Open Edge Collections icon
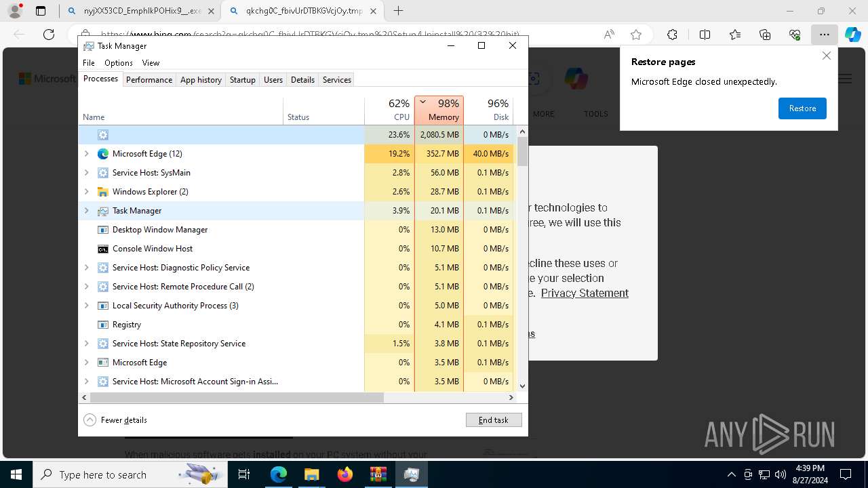The image size is (868, 488). pos(765,35)
